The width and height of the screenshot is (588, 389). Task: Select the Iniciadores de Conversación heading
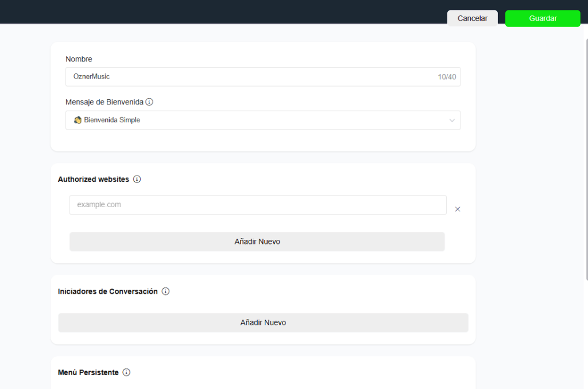click(x=107, y=291)
